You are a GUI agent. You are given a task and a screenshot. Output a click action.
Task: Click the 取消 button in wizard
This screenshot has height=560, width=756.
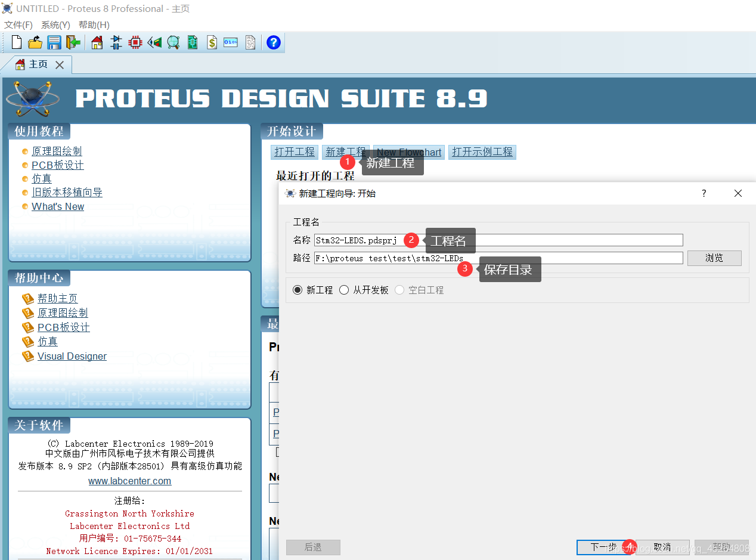(662, 547)
